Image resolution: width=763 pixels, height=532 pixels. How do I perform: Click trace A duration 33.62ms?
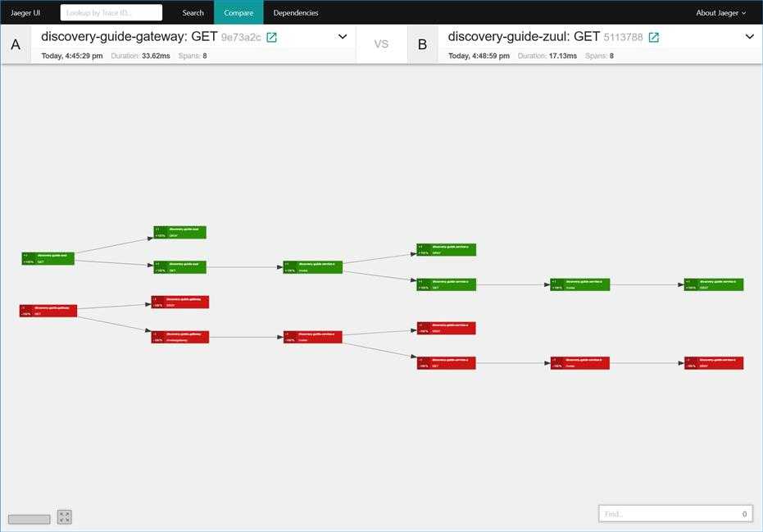point(157,56)
